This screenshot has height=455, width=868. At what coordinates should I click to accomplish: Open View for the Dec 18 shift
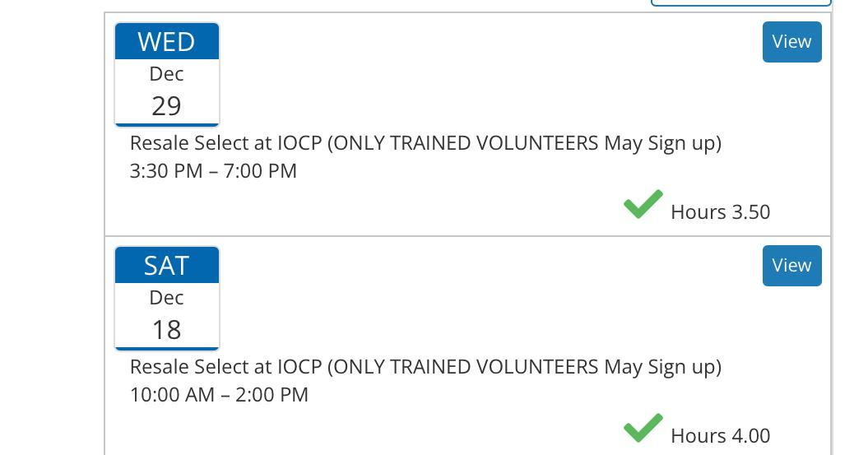pyautogui.click(x=791, y=266)
